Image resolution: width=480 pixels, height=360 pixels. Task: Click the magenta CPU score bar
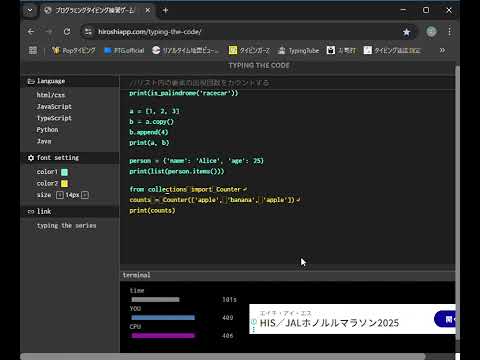click(163, 336)
